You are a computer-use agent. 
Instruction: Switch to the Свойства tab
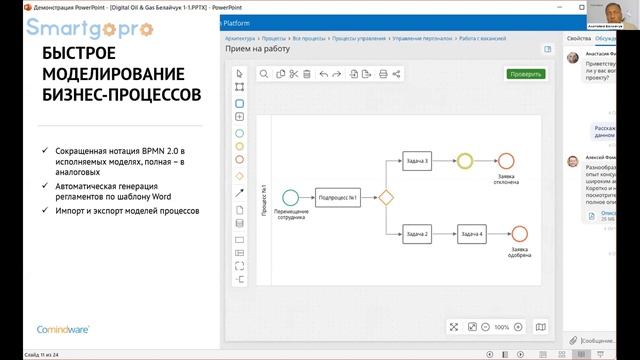point(579,38)
